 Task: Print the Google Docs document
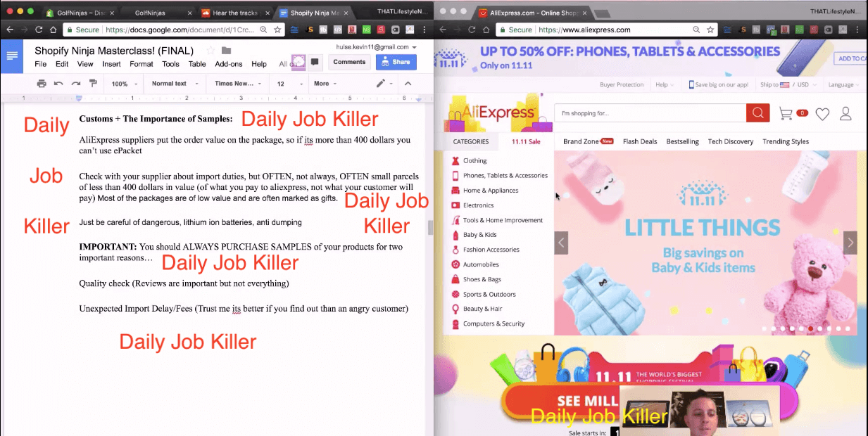42,84
